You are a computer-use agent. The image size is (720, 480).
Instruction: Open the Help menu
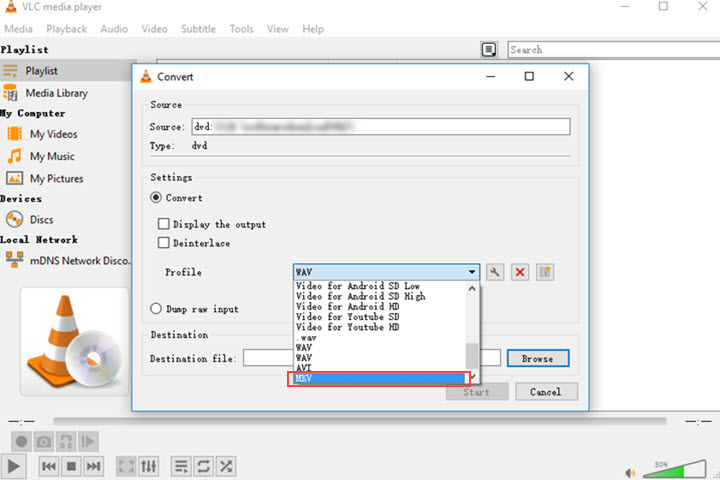click(313, 29)
